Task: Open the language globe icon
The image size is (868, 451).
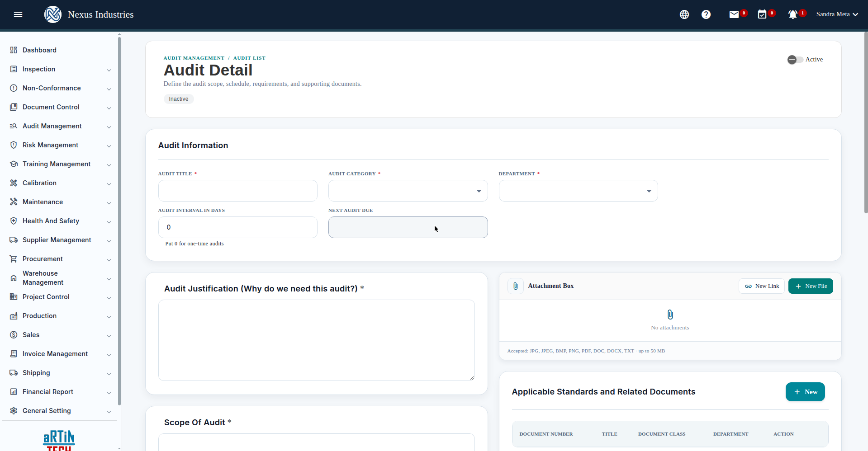Action: click(x=684, y=14)
